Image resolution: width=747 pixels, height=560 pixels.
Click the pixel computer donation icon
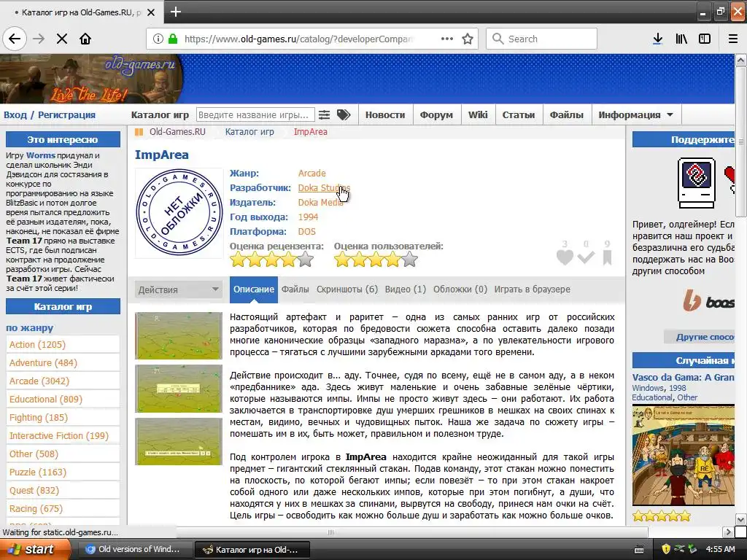tap(697, 183)
